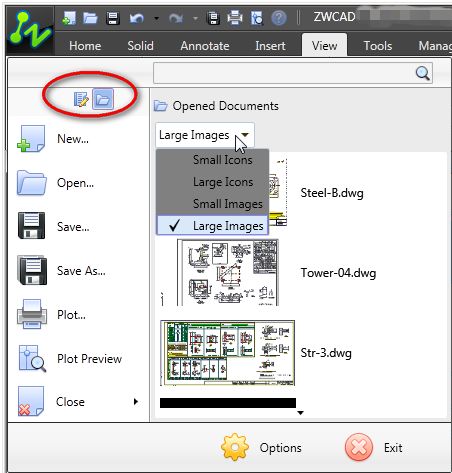Image resolution: width=452 pixels, height=473 pixels.
Task: Switch to the Insert ribbon tab
Action: [270, 46]
